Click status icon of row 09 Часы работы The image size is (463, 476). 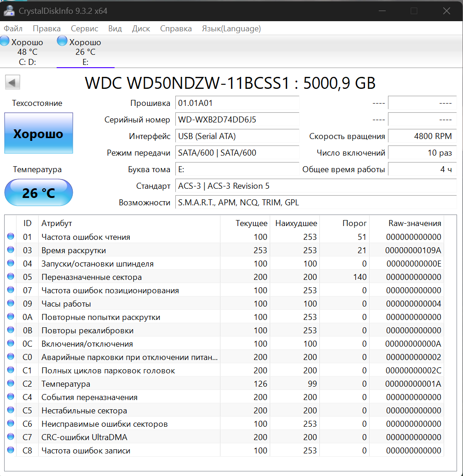pyautogui.click(x=11, y=303)
